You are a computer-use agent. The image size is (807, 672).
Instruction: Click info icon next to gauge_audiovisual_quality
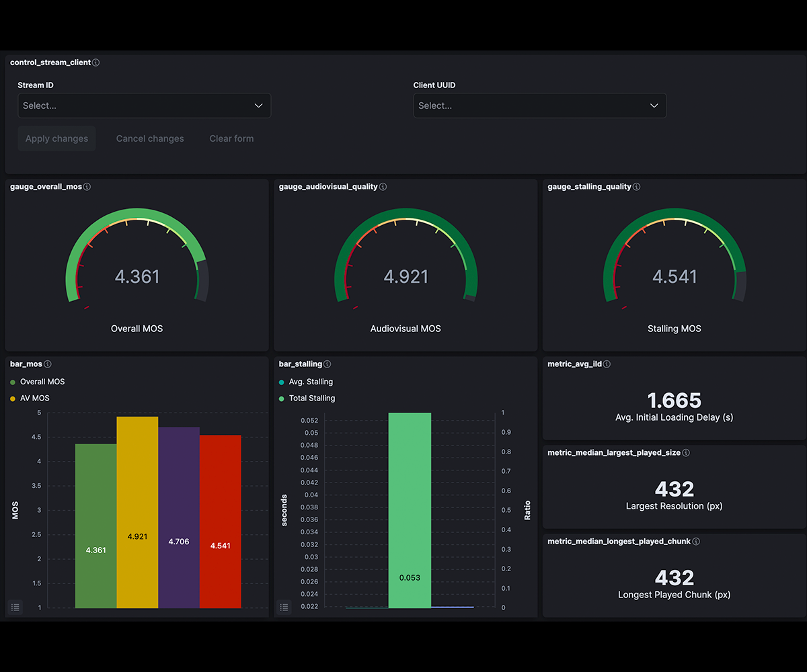point(383,187)
